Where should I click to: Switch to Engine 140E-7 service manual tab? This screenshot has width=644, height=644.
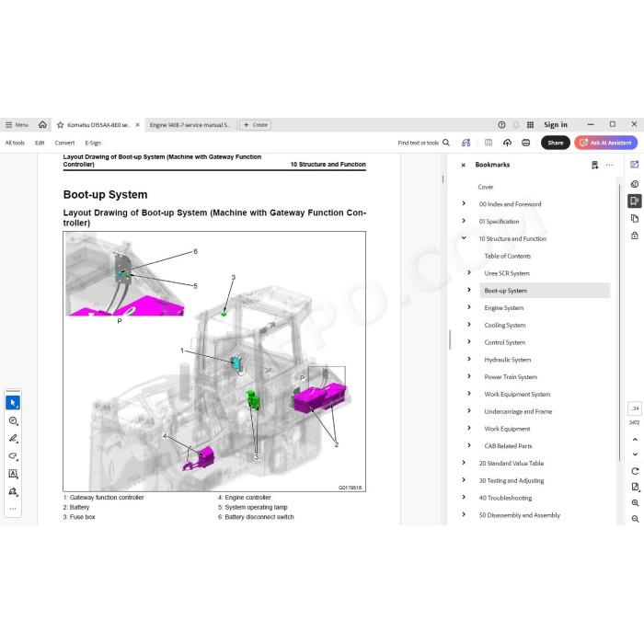click(190, 125)
